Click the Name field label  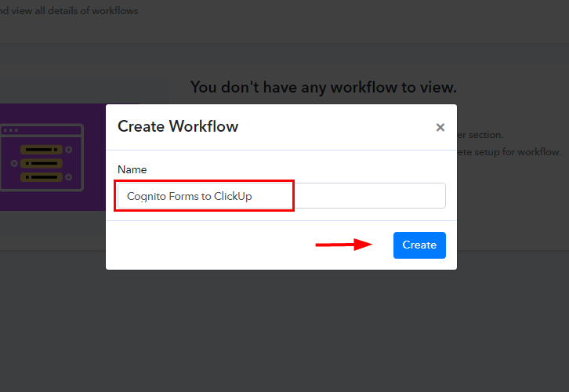tap(132, 169)
